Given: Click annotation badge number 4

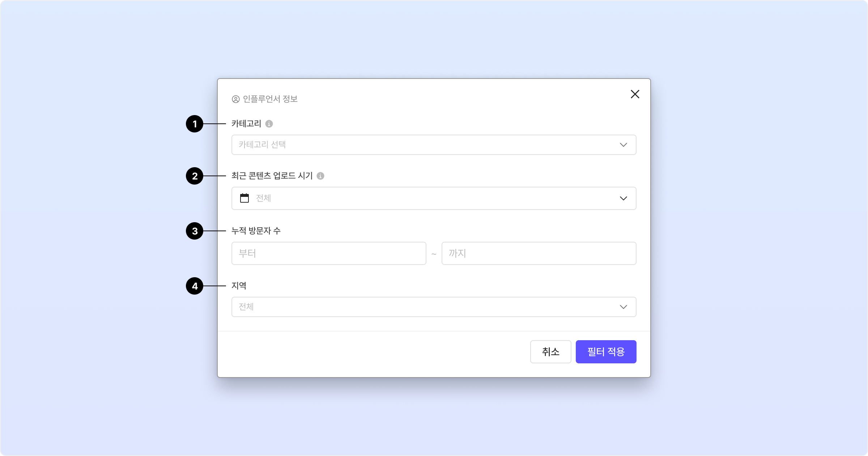Looking at the screenshot, I should [x=195, y=286].
